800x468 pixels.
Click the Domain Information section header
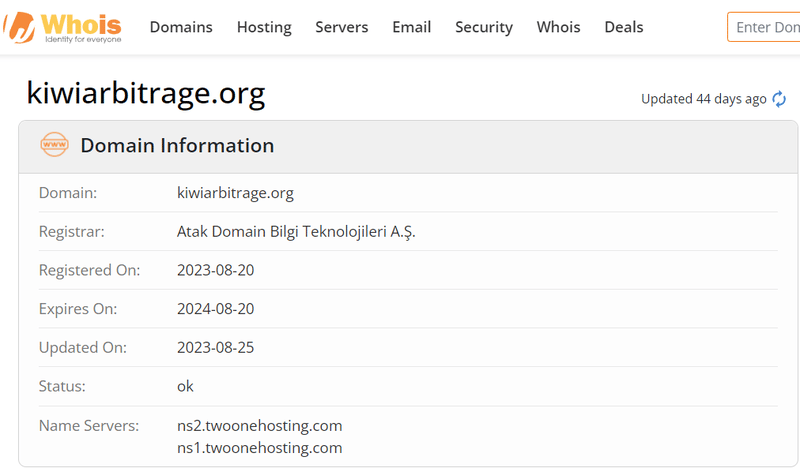(x=408, y=146)
